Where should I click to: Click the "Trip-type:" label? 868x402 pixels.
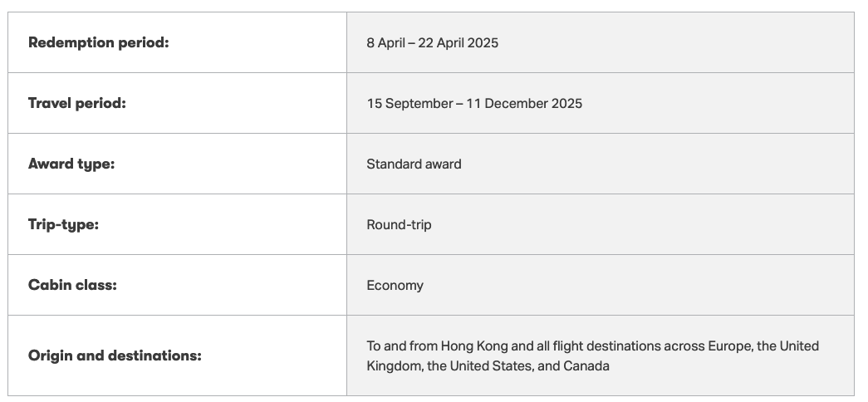63,224
